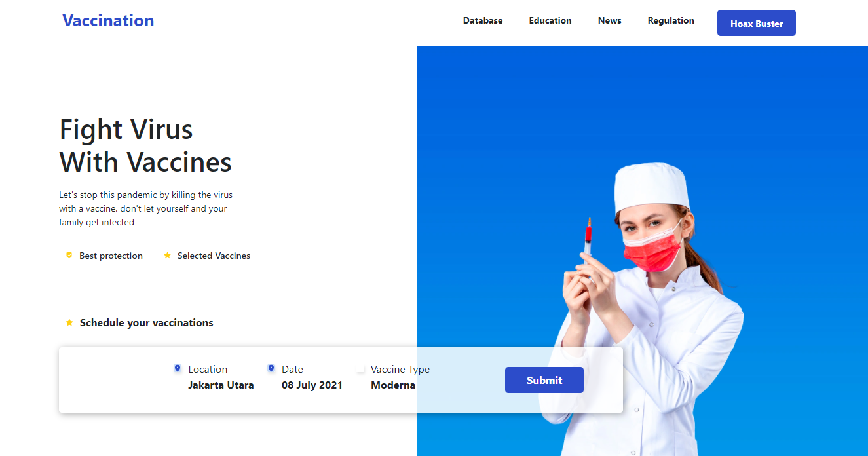Click the faint white icon beside Vaccine Type
This screenshot has width=868, height=456.
[x=360, y=370]
